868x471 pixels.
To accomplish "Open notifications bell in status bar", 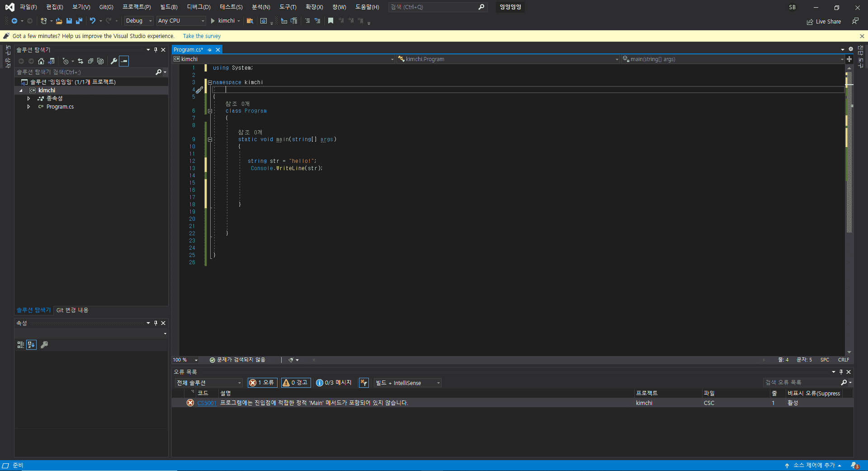I will 854,465.
